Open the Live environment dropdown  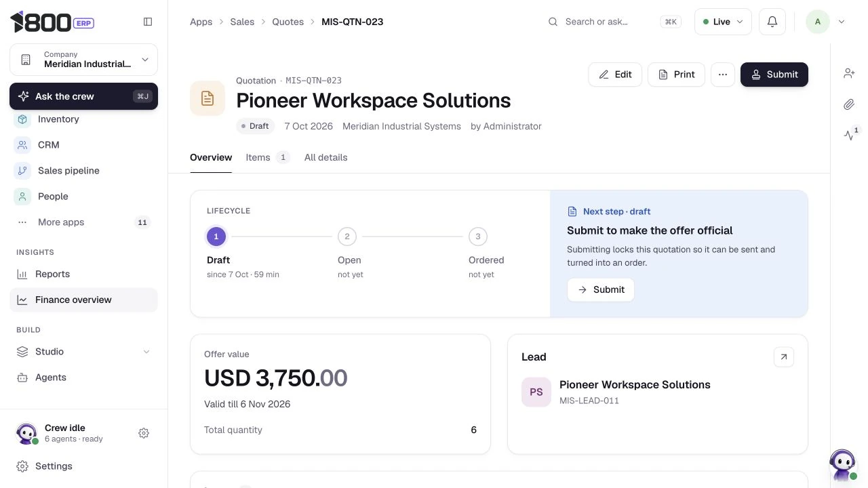click(x=723, y=22)
